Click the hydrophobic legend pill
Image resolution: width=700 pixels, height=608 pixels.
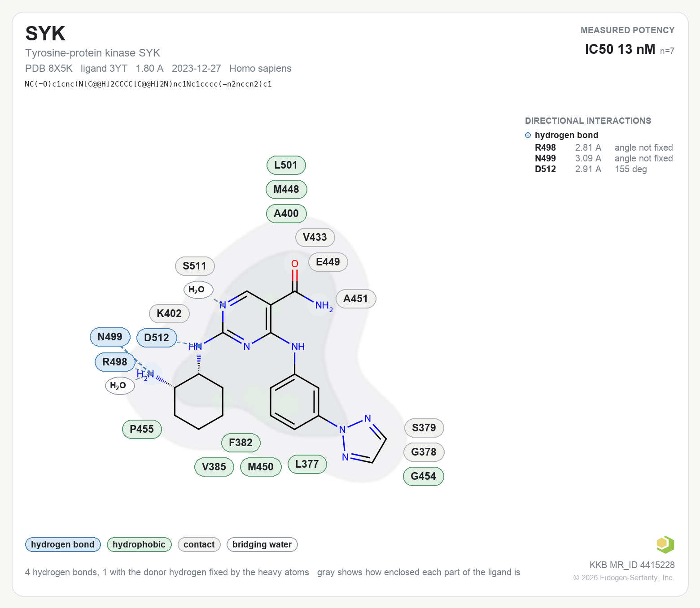tap(139, 544)
